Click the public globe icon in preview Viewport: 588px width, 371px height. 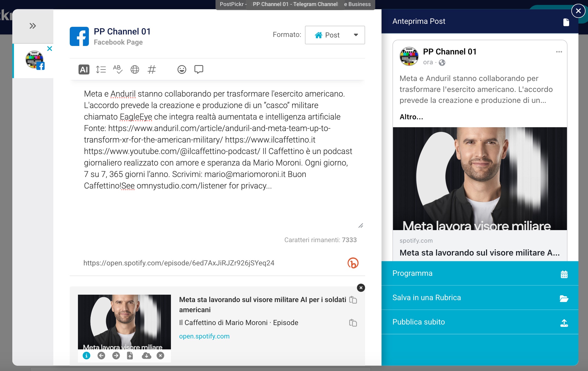coord(442,63)
